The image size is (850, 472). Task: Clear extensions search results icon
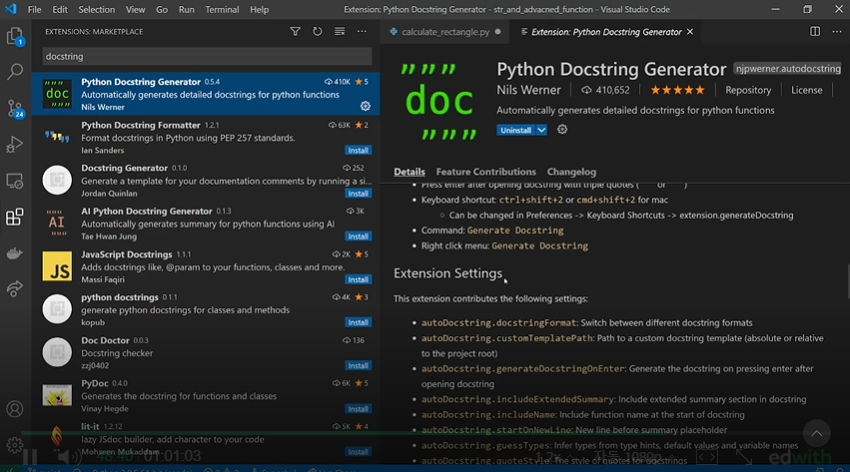339,31
